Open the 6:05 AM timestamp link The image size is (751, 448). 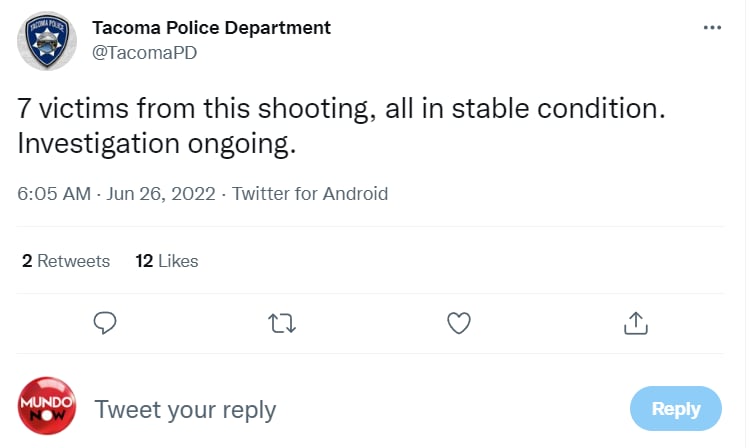[54, 194]
